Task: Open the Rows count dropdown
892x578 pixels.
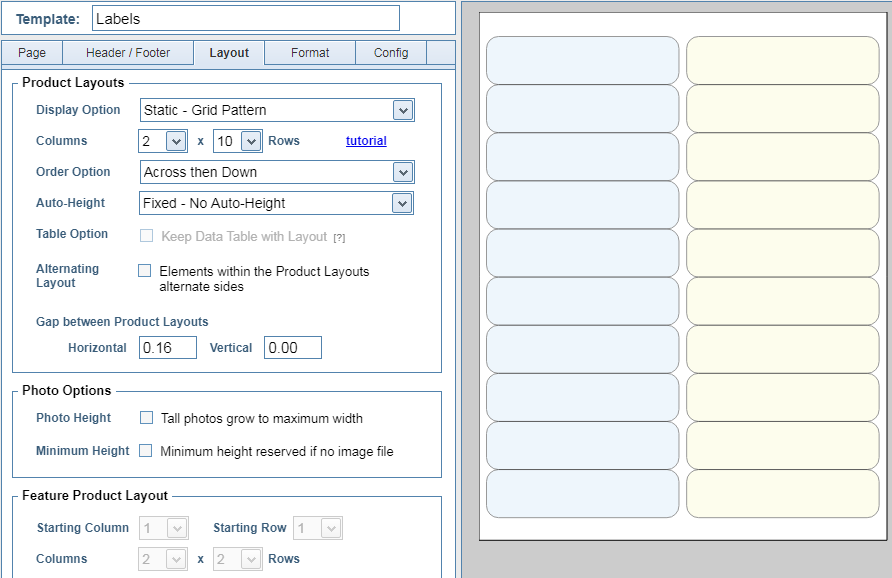Action: click(238, 141)
